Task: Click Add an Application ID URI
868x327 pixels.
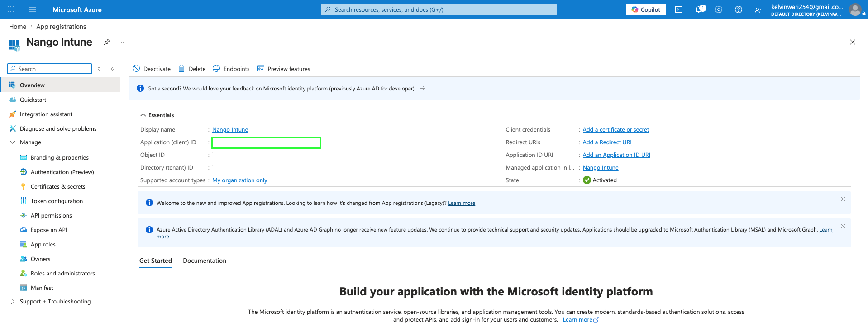Action: [x=616, y=155]
